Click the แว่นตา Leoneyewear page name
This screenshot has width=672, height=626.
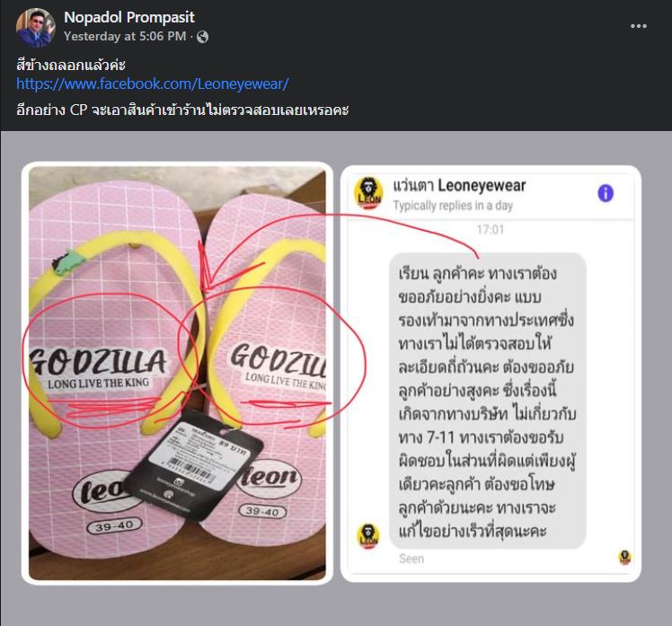pos(459,186)
